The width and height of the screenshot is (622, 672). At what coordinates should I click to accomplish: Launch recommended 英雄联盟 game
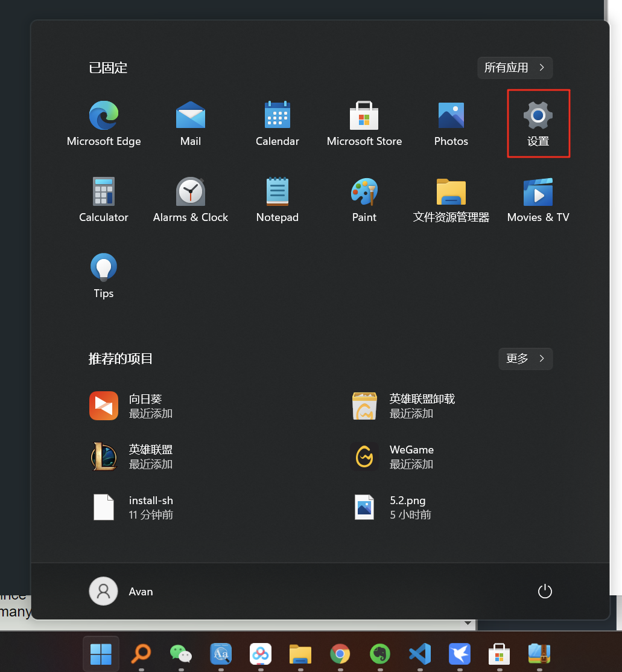(x=131, y=456)
